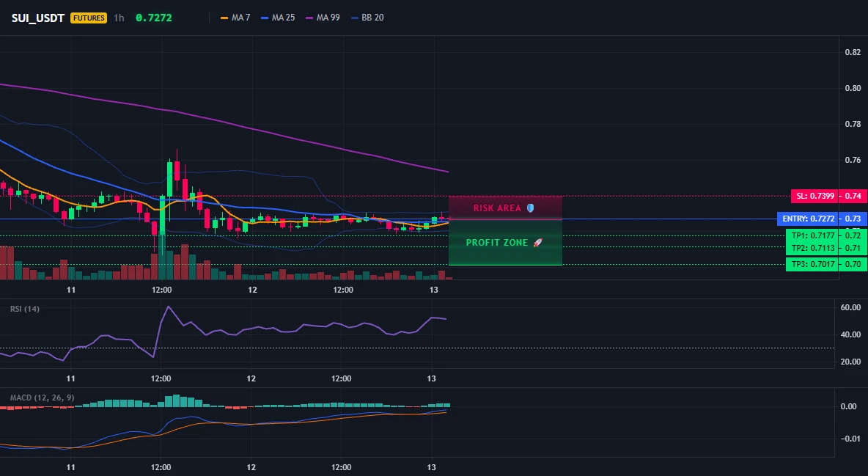
Task: Click the 0.82 price axis label
Action: click(x=853, y=52)
